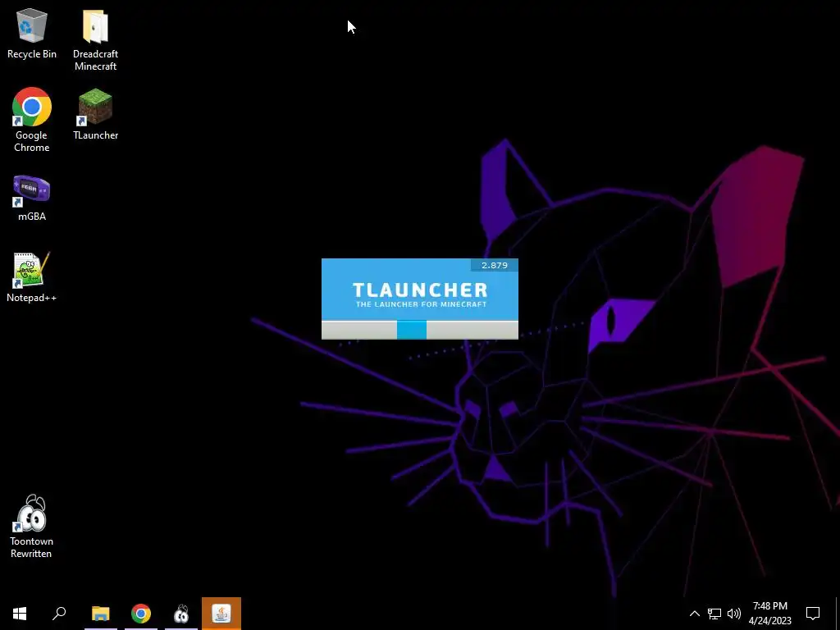Select the Dreadcraft Minecraft folder

[x=95, y=40]
